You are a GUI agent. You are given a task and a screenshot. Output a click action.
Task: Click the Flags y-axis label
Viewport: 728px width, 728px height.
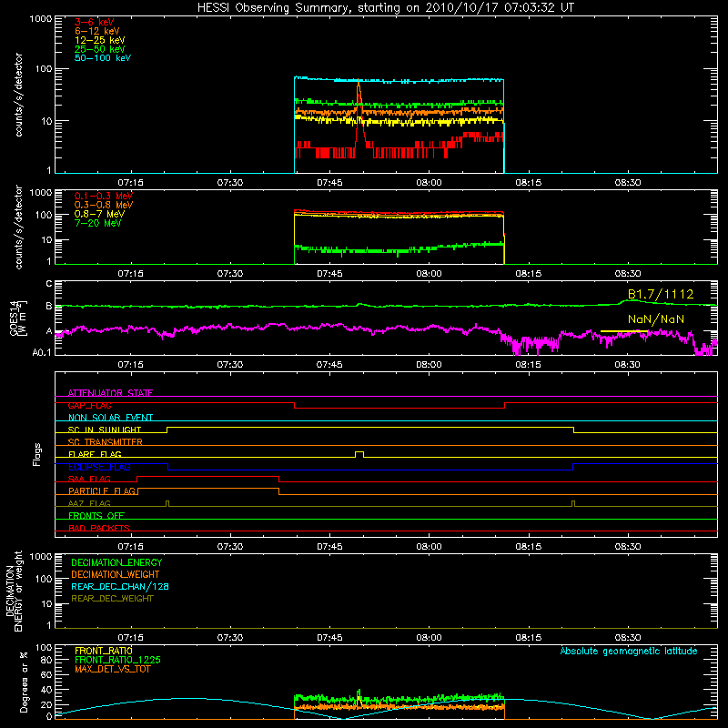36,454
